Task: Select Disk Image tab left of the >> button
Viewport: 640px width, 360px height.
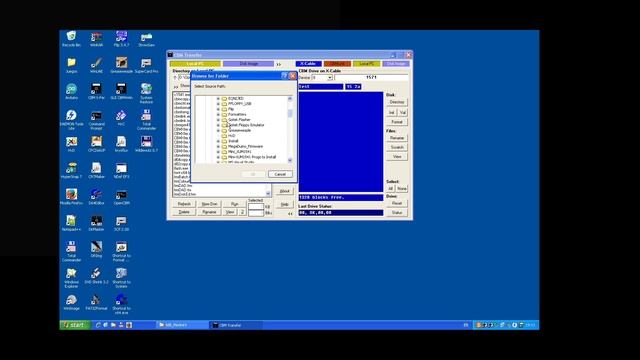Action: (248, 64)
